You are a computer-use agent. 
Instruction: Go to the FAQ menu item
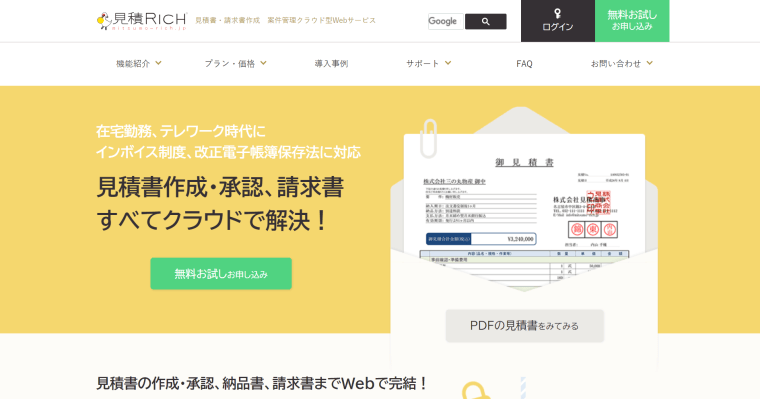pos(524,64)
